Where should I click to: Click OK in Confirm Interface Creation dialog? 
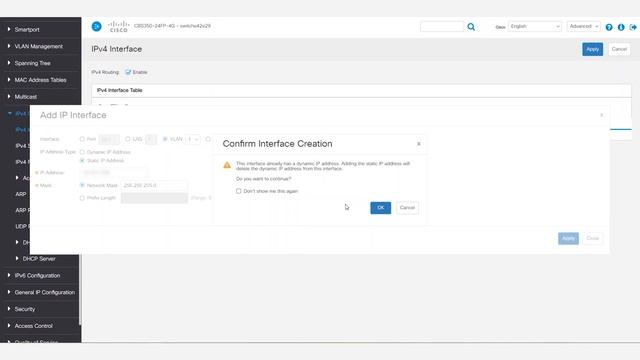point(380,208)
